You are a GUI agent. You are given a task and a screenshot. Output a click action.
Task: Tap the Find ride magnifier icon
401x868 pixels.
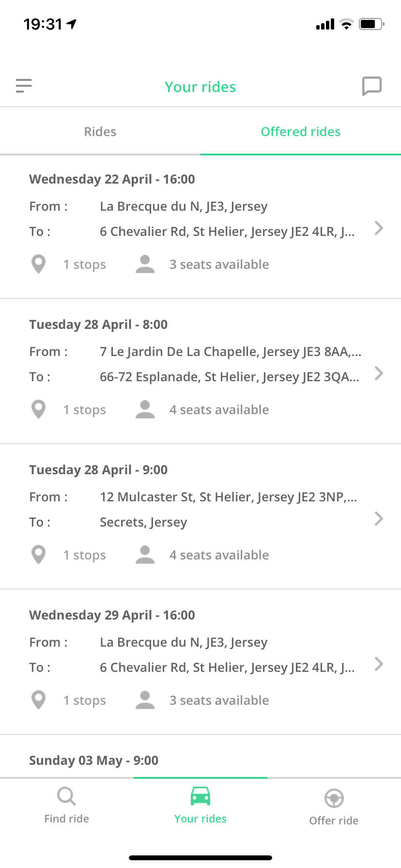point(66,796)
